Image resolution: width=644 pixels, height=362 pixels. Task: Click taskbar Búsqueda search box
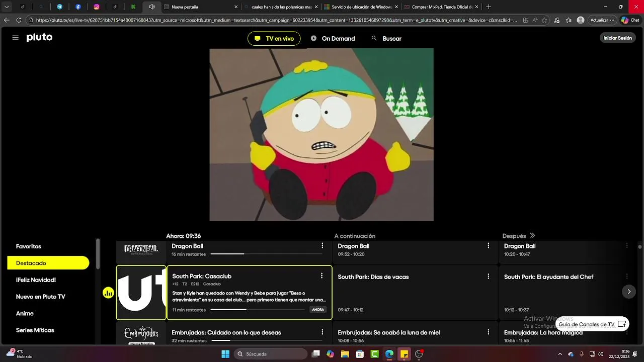point(271,354)
